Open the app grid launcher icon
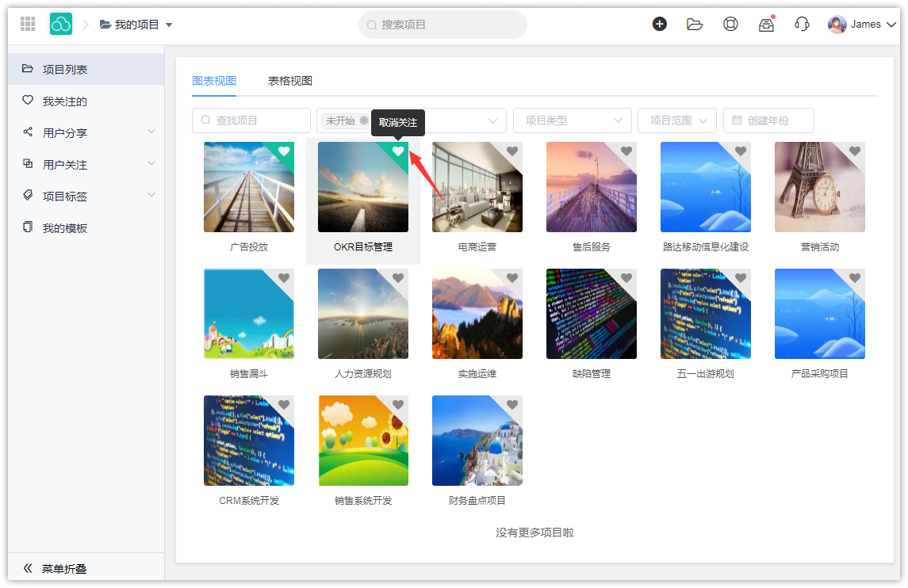This screenshot has width=908, height=588. click(28, 24)
